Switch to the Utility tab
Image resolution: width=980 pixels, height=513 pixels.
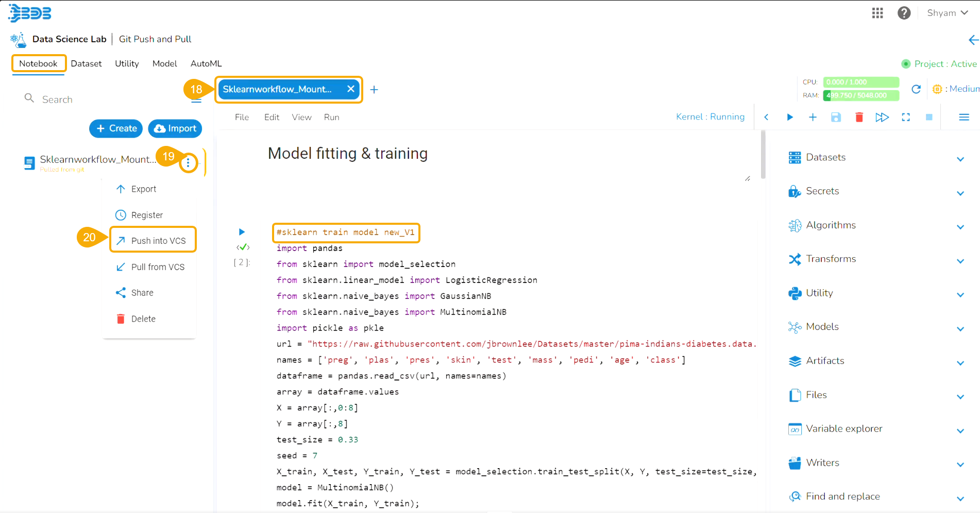pyautogui.click(x=127, y=63)
